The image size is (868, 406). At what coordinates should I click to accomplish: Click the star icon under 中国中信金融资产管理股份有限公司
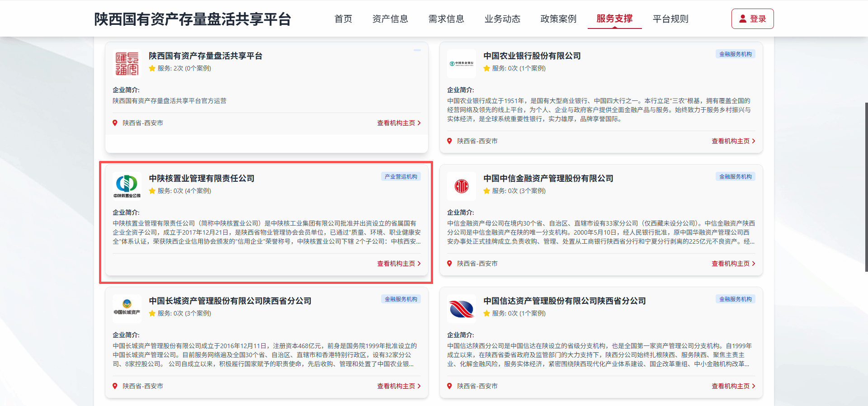486,191
